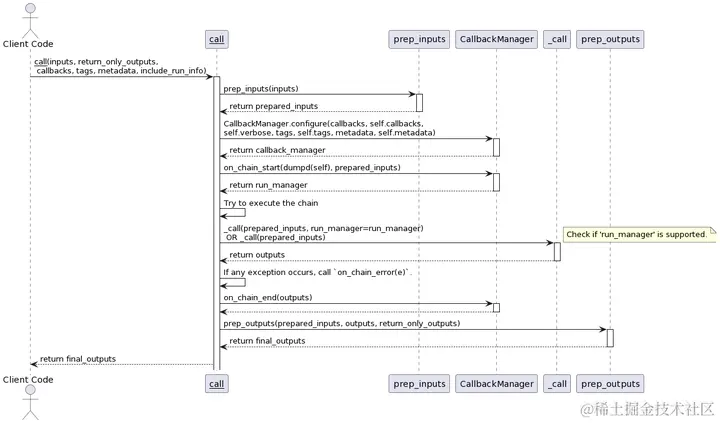This screenshot has height=423, width=720.
Task: Select the top 'call' participant box
Action: click(217, 39)
